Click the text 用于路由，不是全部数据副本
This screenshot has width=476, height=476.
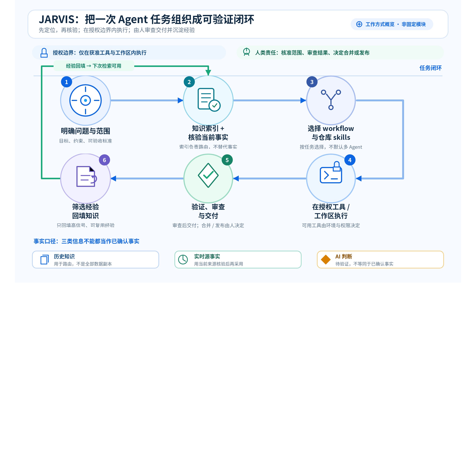[83, 264]
